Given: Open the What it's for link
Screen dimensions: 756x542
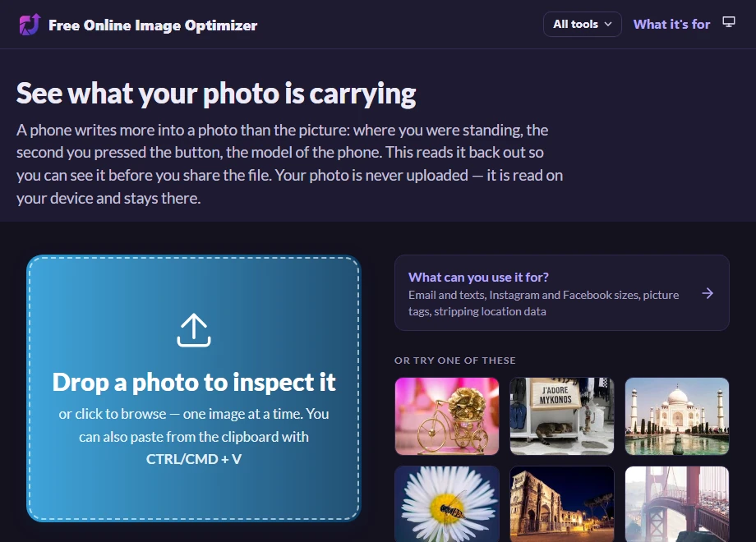Looking at the screenshot, I should point(671,24).
